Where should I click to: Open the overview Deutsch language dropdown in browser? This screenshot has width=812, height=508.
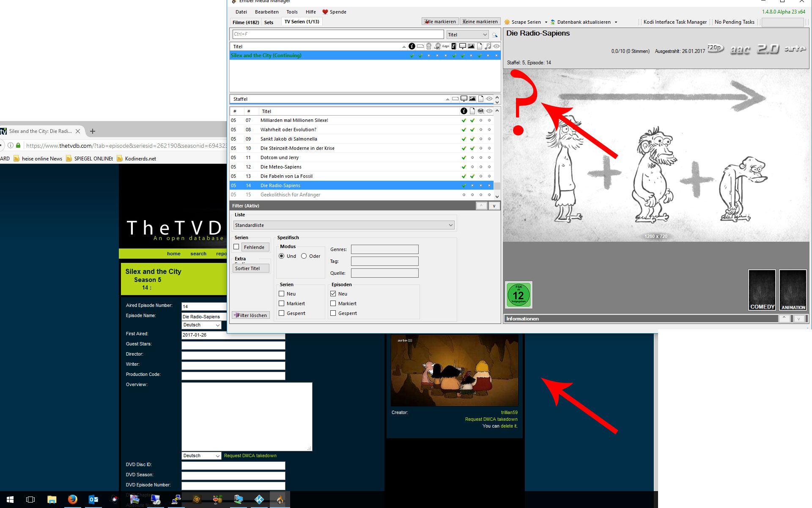201,456
